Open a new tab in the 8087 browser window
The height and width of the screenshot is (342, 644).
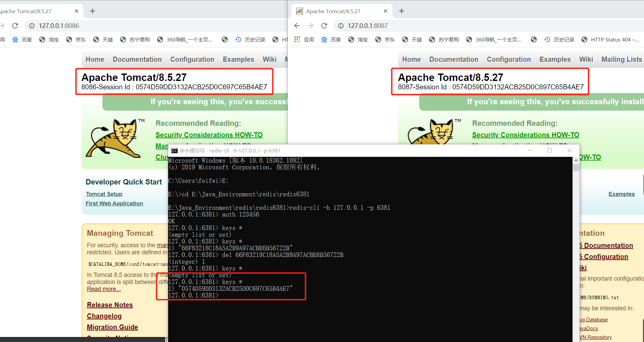pyautogui.click(x=401, y=11)
